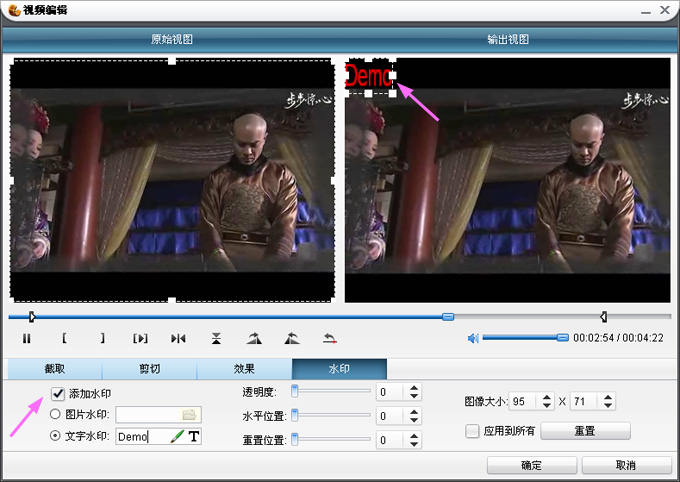The image size is (680, 482).
Task: Click the vertical flip icon
Action: pyautogui.click(x=216, y=338)
